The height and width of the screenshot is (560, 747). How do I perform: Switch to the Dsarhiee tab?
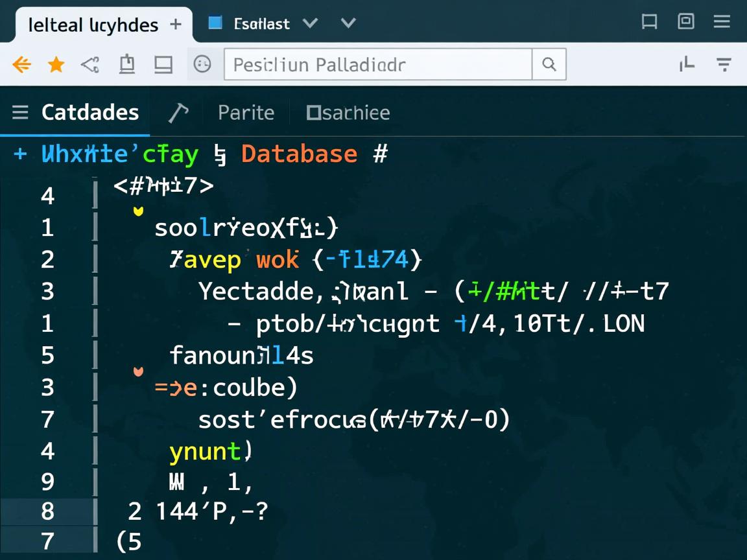tap(348, 113)
